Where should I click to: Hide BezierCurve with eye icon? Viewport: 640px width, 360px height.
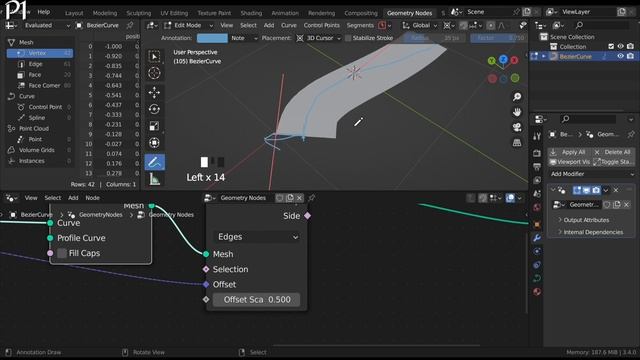(x=620, y=56)
